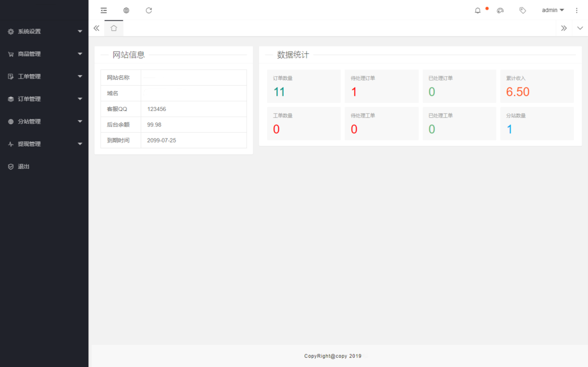
Task: Click the tag note icon
Action: (523, 10)
